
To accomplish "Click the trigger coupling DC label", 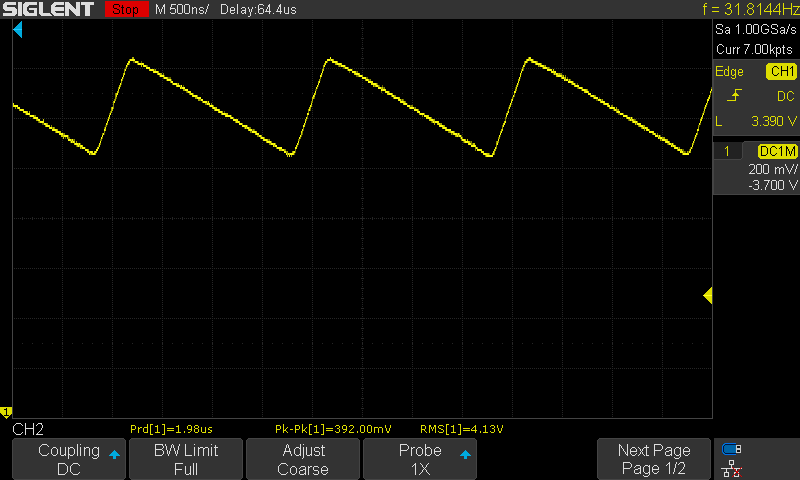I will pos(785,96).
